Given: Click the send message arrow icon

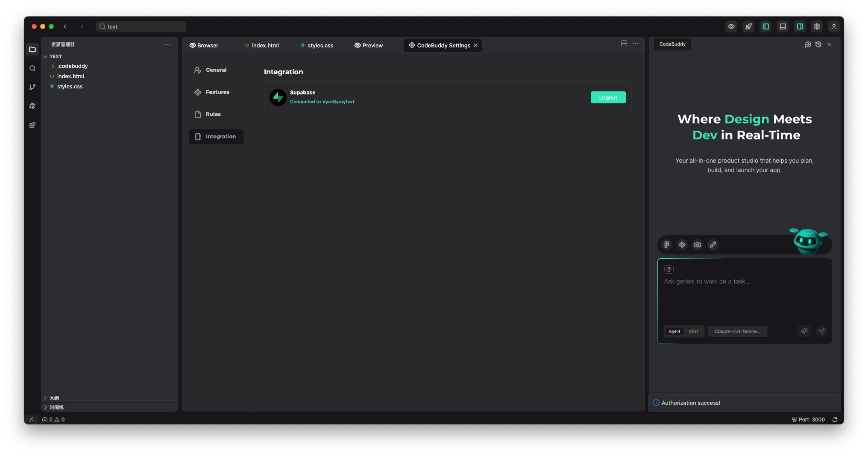Looking at the screenshot, I should (x=821, y=331).
